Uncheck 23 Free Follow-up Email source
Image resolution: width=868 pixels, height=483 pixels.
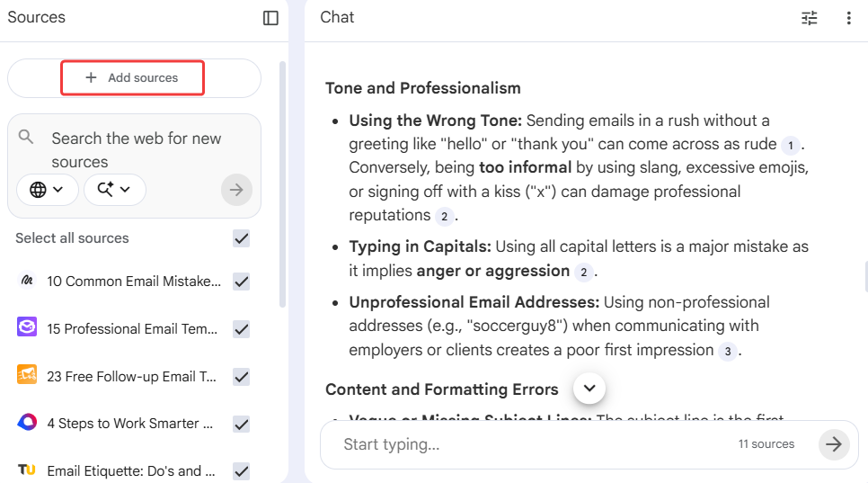click(241, 377)
